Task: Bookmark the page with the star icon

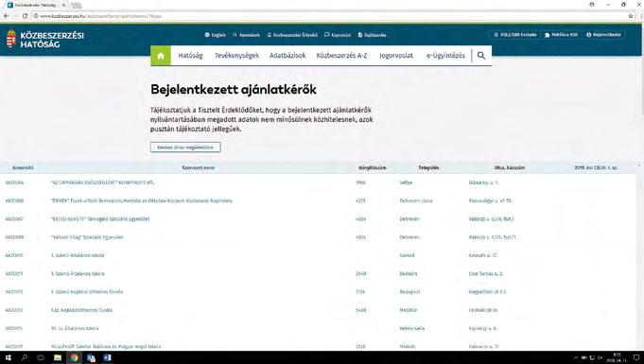Action: (x=631, y=16)
